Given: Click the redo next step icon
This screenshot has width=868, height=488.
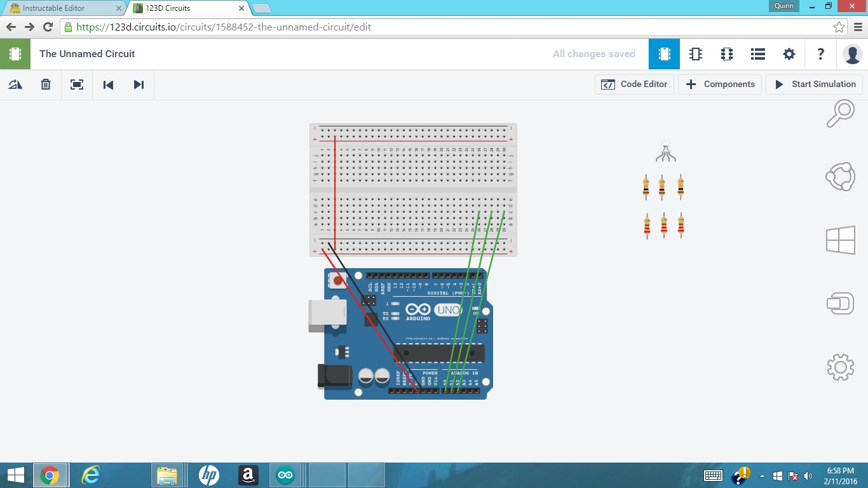Looking at the screenshot, I should 139,85.
